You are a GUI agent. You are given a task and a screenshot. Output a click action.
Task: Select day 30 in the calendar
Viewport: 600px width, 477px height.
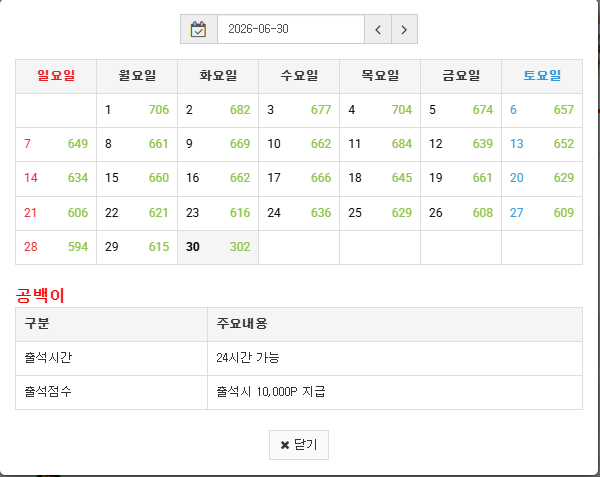pyautogui.click(x=218, y=247)
